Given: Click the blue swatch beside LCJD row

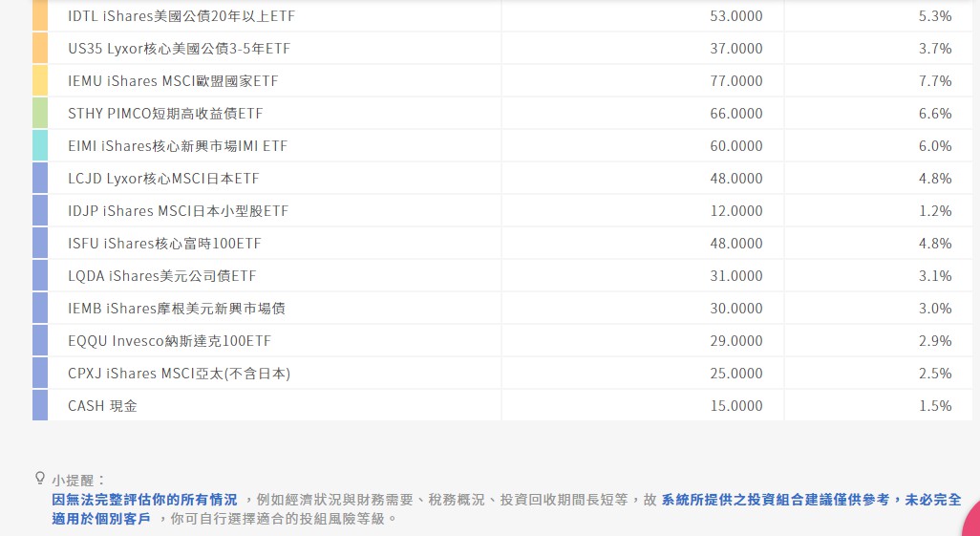Looking at the screenshot, I should click(40, 179).
